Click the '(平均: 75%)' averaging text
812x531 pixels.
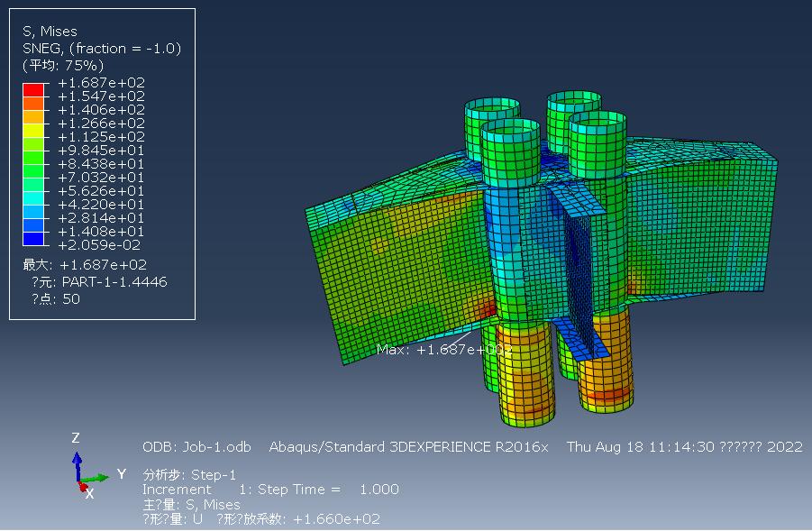(x=63, y=65)
